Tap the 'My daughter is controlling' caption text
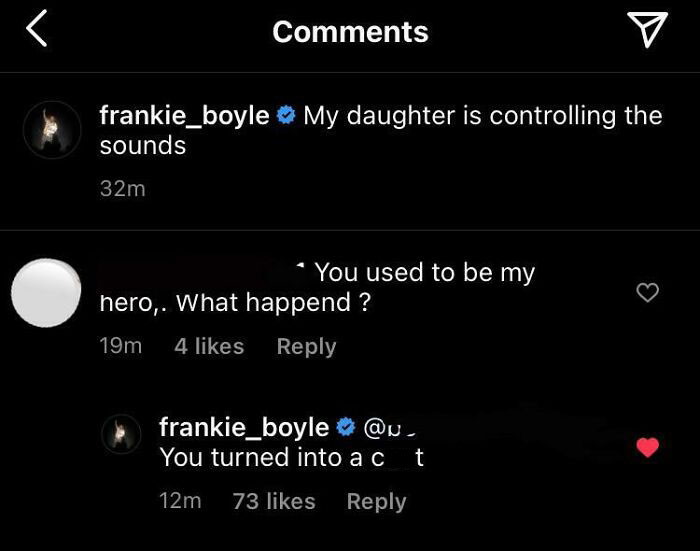700x551 pixels. click(x=482, y=116)
